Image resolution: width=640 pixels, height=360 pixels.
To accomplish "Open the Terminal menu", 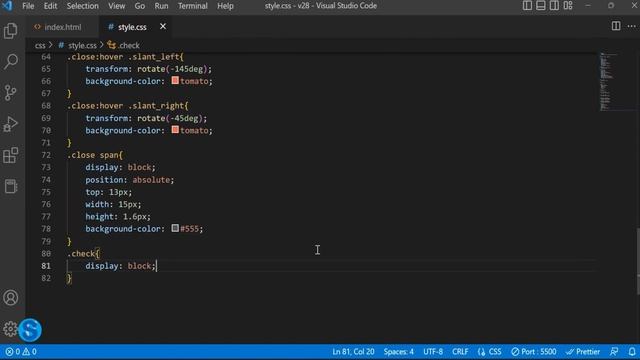I will click(x=193, y=6).
